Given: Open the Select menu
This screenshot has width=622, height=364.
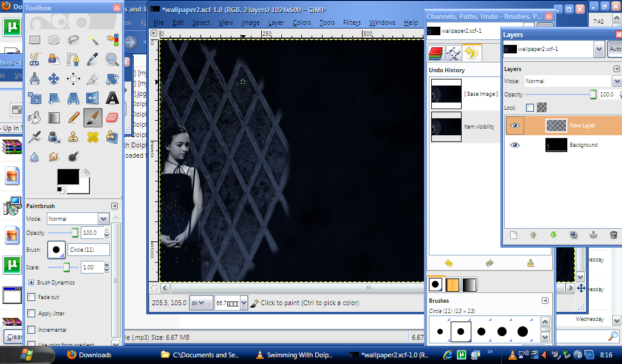Looking at the screenshot, I should 201,22.
